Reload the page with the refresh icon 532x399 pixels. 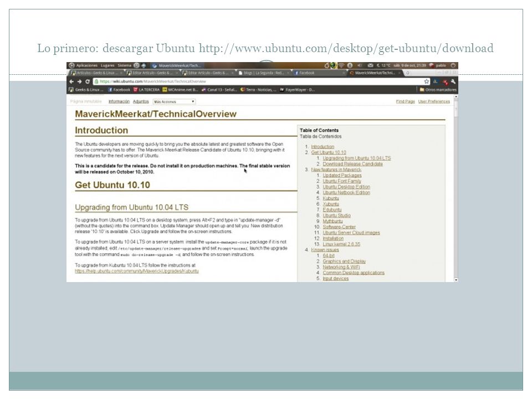(88, 81)
